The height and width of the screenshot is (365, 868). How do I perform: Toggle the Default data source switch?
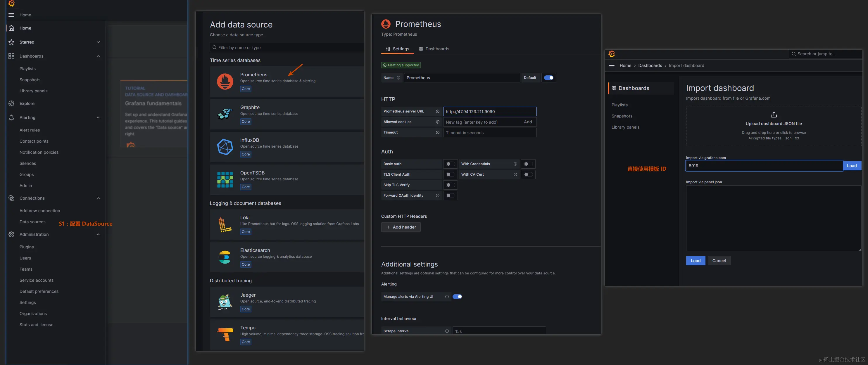pyautogui.click(x=548, y=78)
